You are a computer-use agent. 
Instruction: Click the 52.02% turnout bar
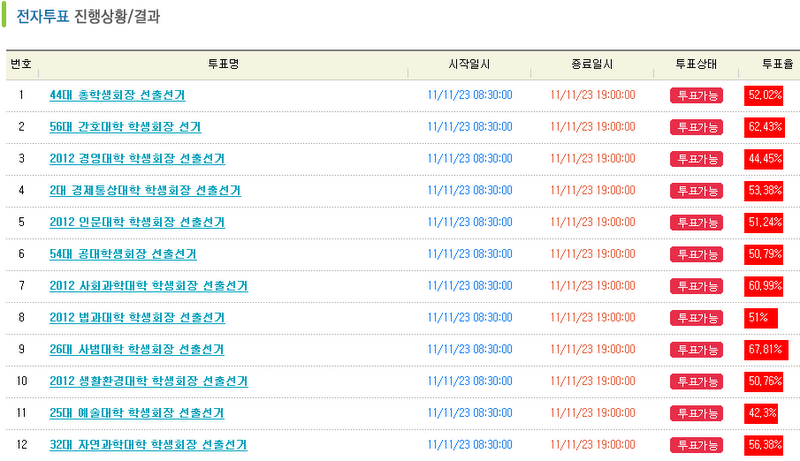tap(764, 95)
